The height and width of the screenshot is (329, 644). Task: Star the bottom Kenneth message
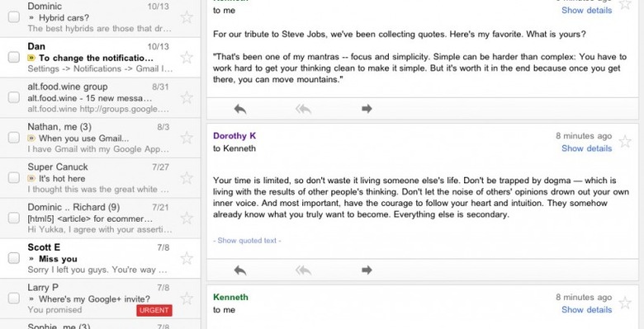[x=625, y=303]
